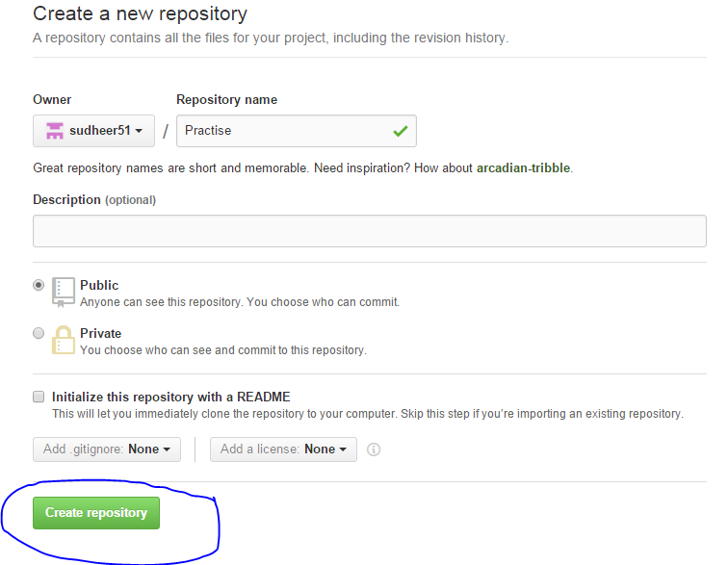Click the Private option label
Image resolution: width=728 pixels, height=565 pixels.
(101, 333)
